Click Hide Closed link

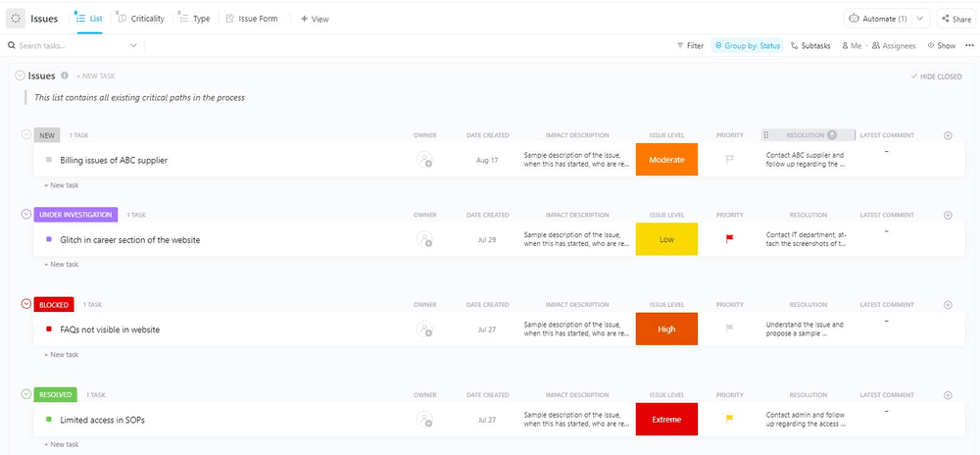click(937, 76)
